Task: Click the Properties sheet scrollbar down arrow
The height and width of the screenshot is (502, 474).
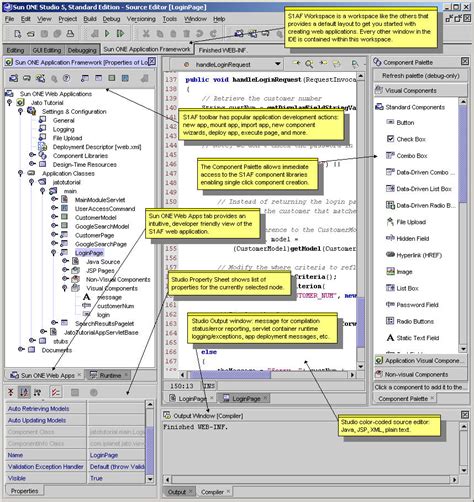Action: tap(150, 479)
